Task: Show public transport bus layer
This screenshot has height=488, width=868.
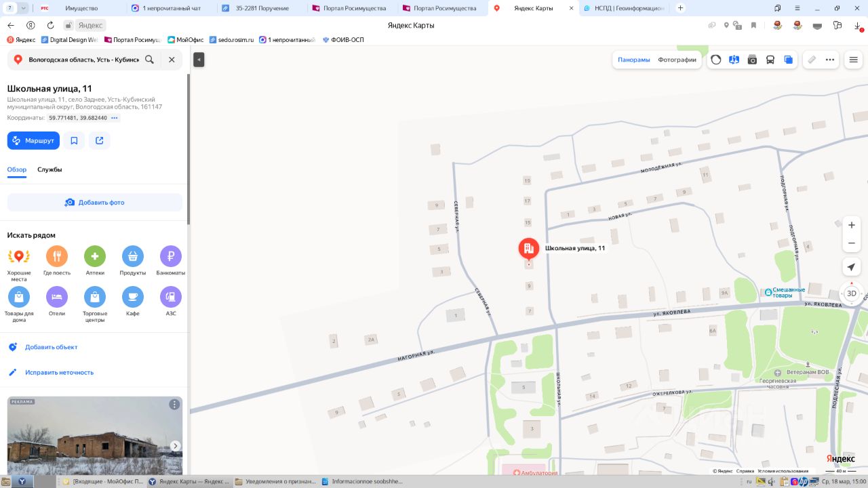Action: click(x=770, y=60)
